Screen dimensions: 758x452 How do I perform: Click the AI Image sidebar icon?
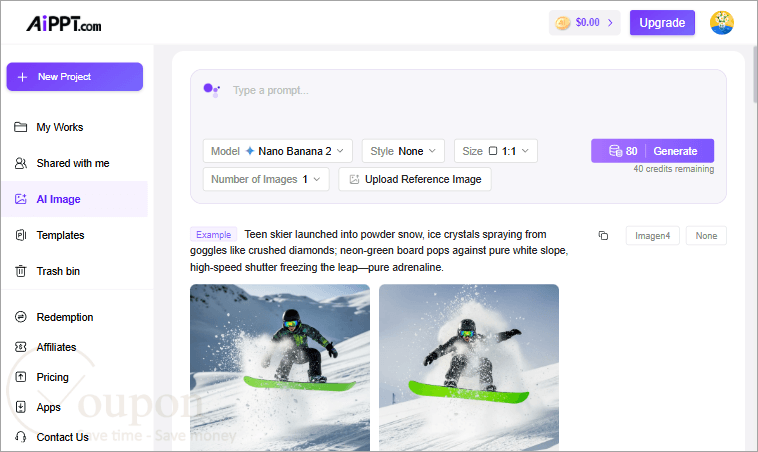tap(20, 199)
